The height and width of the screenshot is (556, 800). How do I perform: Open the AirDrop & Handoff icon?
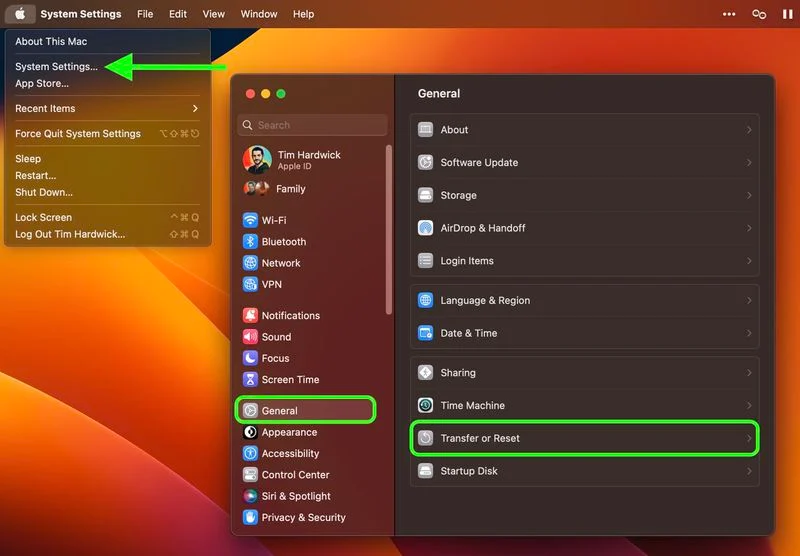(x=425, y=228)
